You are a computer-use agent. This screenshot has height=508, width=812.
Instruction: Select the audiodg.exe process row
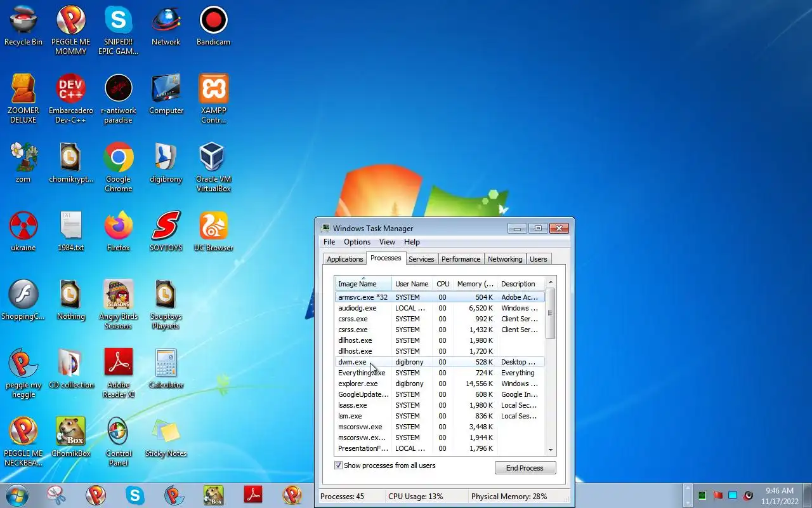[x=440, y=308]
